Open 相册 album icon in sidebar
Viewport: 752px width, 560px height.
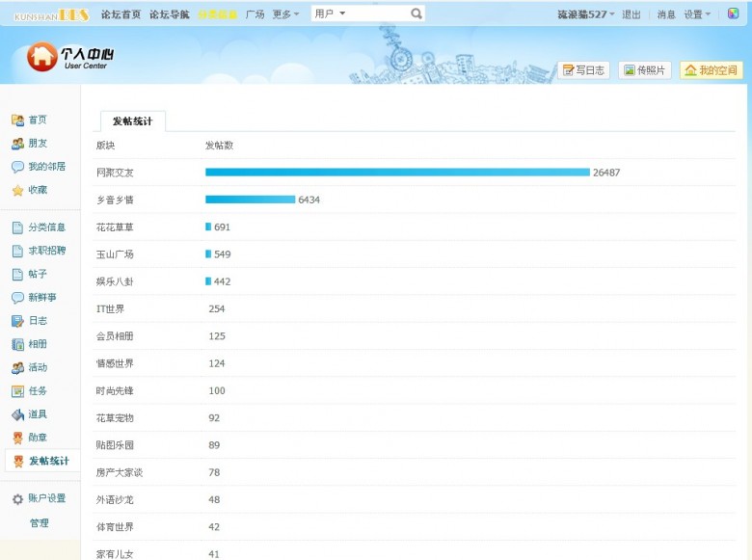click(17, 344)
